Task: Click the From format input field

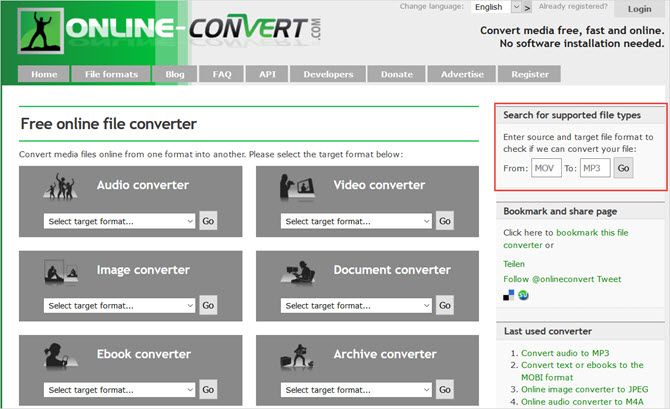Action: pyautogui.click(x=546, y=168)
